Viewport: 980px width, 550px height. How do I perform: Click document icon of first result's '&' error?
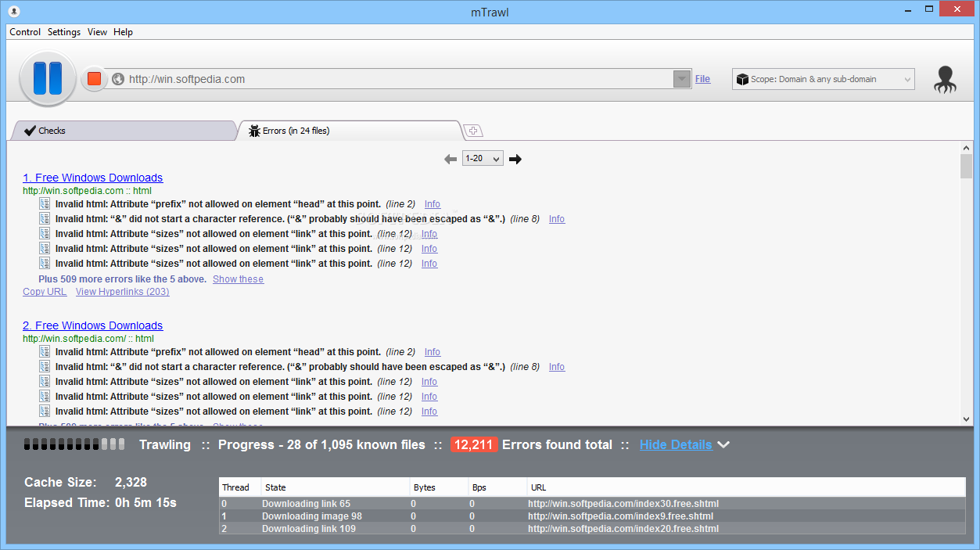coord(45,218)
